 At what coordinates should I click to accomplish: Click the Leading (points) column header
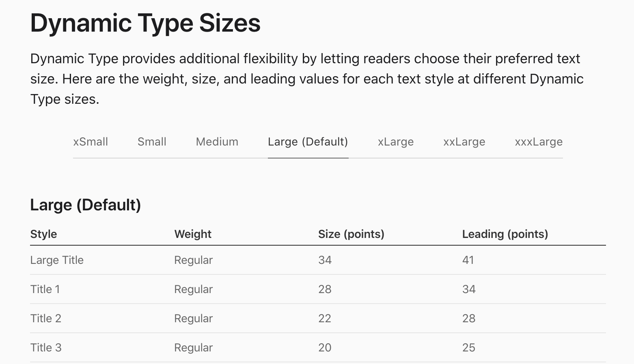pyautogui.click(x=505, y=234)
